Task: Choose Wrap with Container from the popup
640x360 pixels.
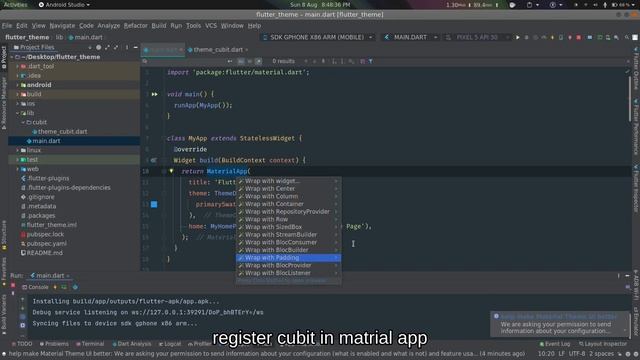Action: click(x=288, y=204)
